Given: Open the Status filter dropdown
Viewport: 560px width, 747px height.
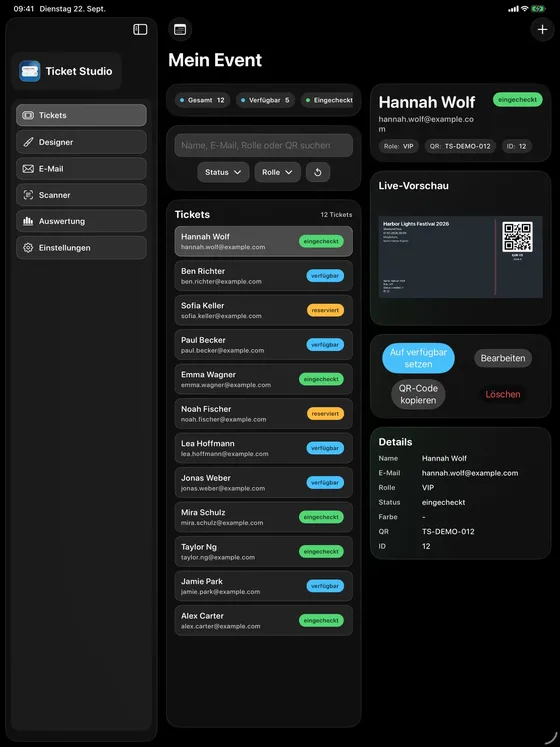Looking at the screenshot, I should pyautogui.click(x=224, y=172).
